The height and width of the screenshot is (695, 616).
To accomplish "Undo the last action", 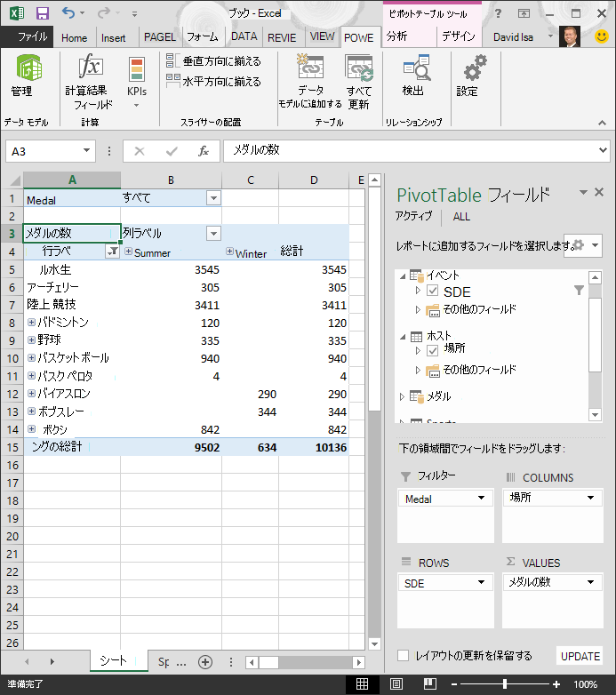I will (68, 12).
